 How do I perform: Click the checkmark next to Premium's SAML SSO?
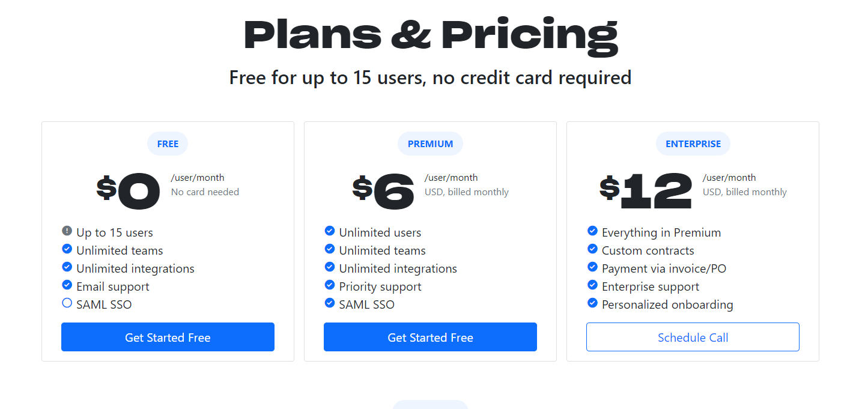(x=329, y=303)
